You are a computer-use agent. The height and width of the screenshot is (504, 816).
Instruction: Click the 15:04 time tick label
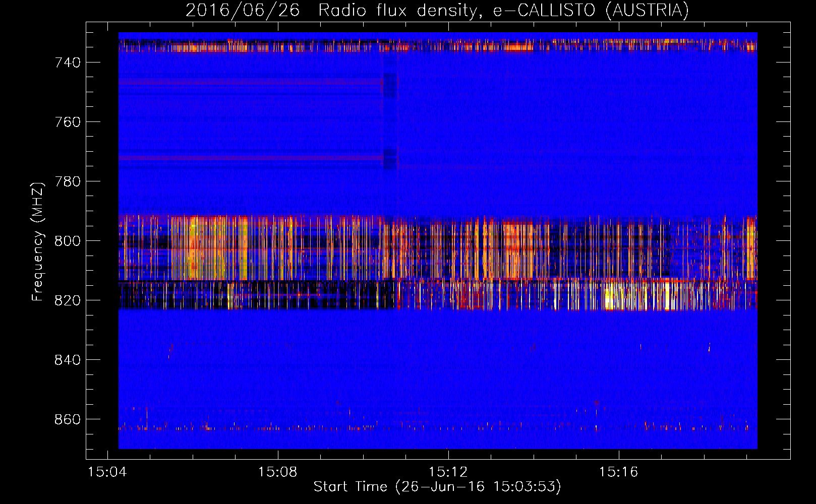tap(107, 472)
